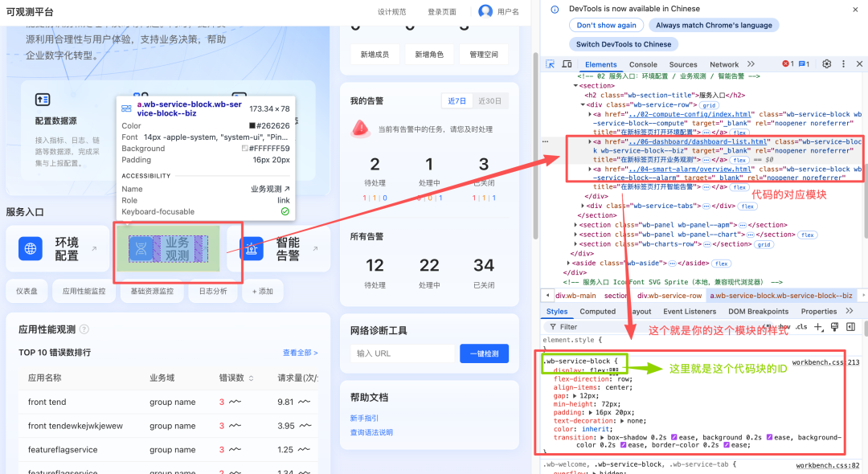This screenshot has height=474, width=868.
Task: Click the 输入 URL input field
Action: (403, 353)
